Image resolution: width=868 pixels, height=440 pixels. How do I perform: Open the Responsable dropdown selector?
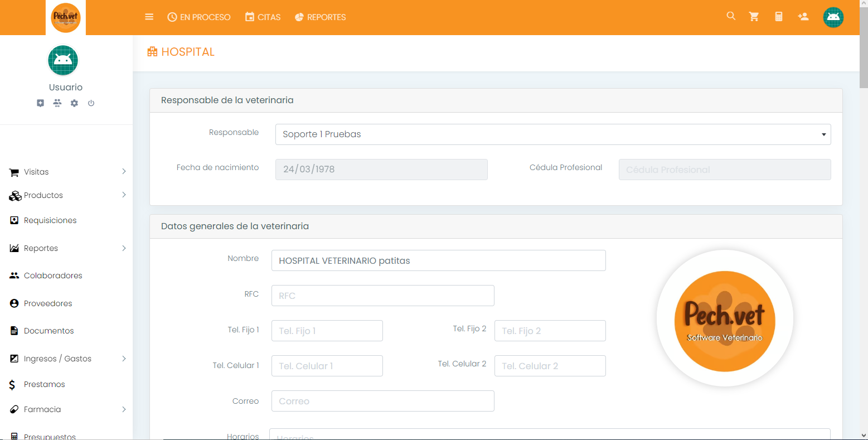(552, 134)
